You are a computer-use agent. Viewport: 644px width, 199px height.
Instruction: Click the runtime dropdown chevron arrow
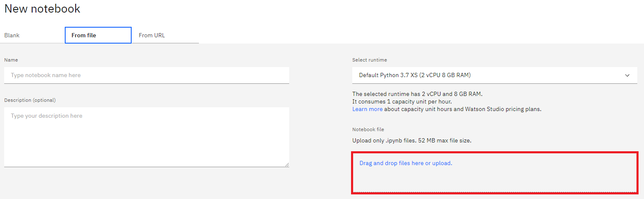coord(627,75)
